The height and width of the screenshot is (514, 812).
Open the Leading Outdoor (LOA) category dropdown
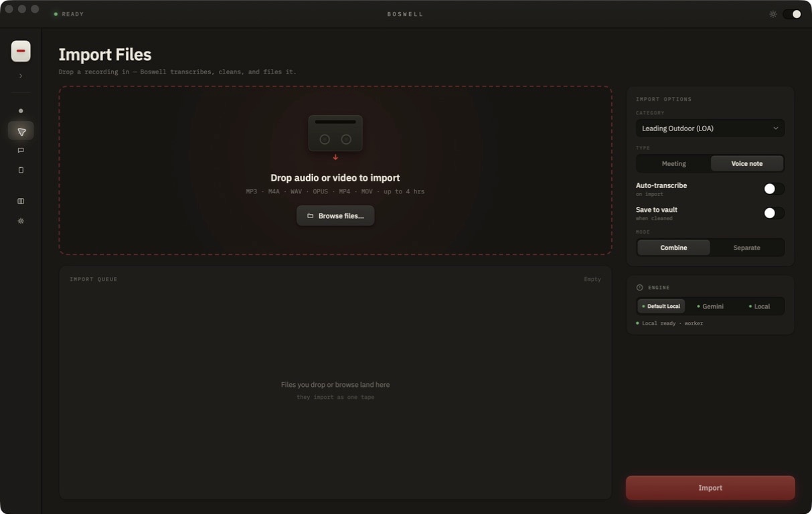tap(710, 128)
